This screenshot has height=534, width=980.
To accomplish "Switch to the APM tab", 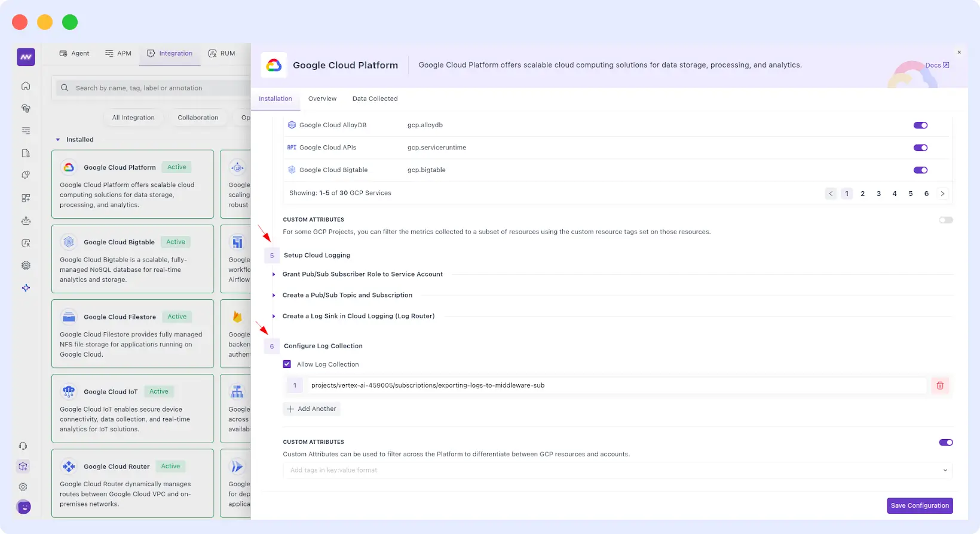I will click(x=118, y=53).
